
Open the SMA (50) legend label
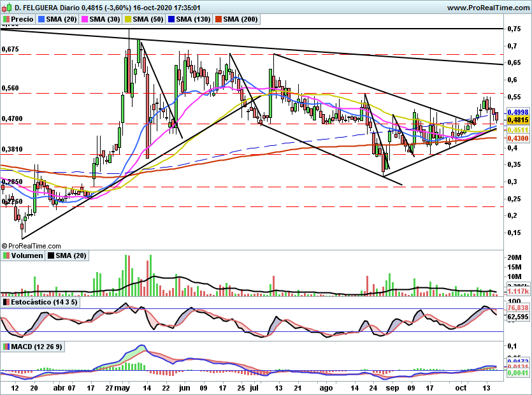[148, 19]
